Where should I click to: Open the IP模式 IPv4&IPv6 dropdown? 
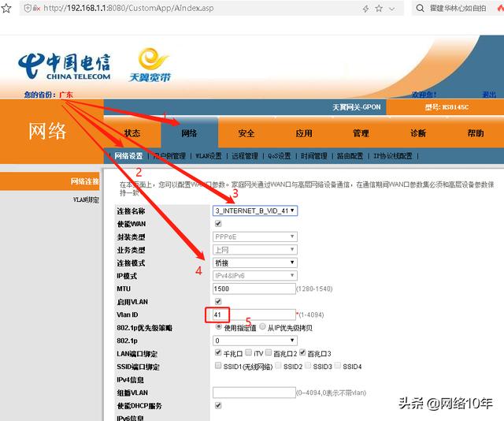point(255,275)
